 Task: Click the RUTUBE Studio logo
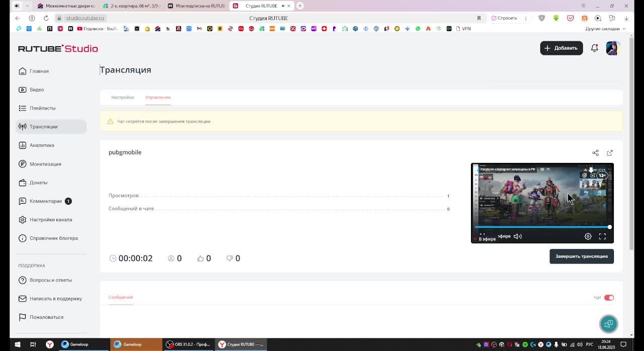(x=58, y=49)
